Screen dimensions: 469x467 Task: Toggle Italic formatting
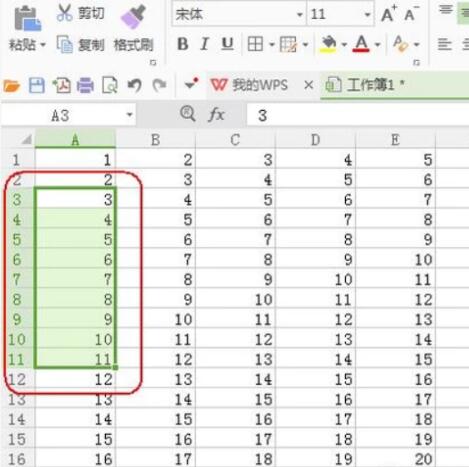(205, 44)
